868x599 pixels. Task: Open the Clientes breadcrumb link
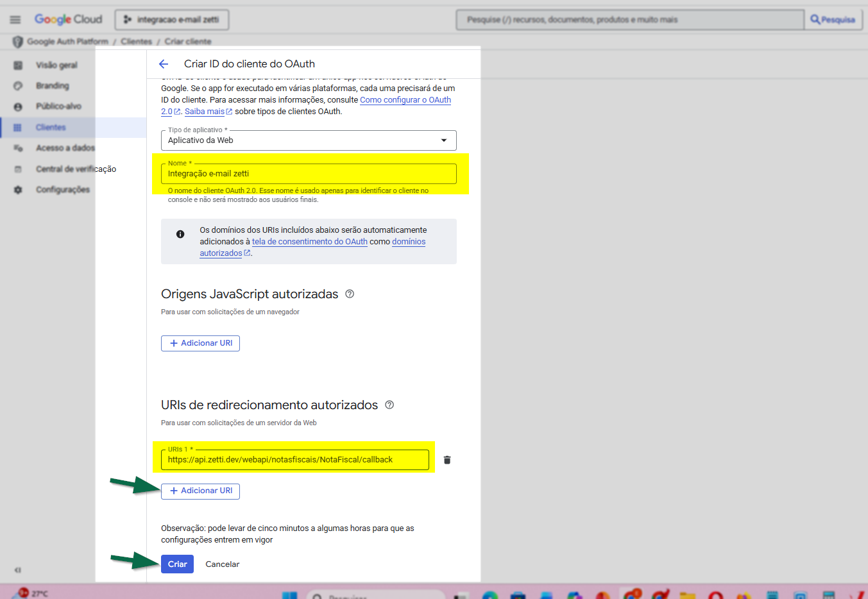[x=137, y=42]
